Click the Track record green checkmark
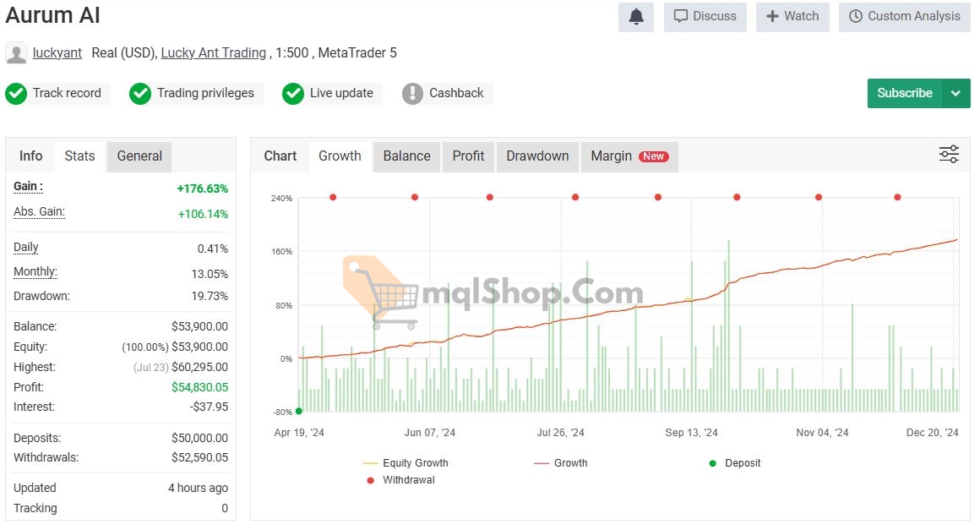The height and width of the screenshot is (530, 980). pos(16,94)
